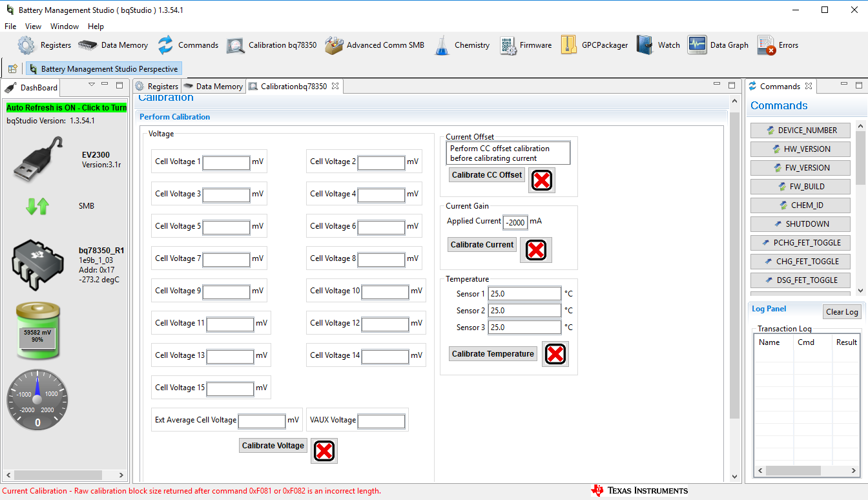Viewport: 868px width, 500px height.
Task: Toggle the discharge FET with DSG_FET_TOGGLE
Action: (800, 280)
